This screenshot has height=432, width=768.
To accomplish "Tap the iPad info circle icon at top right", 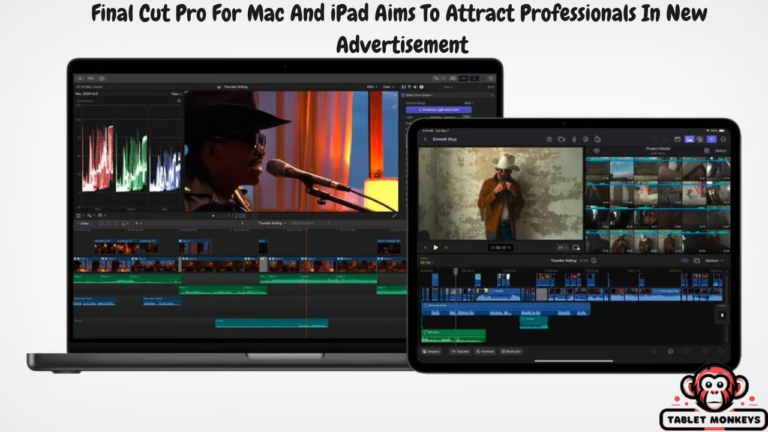I will [723, 140].
